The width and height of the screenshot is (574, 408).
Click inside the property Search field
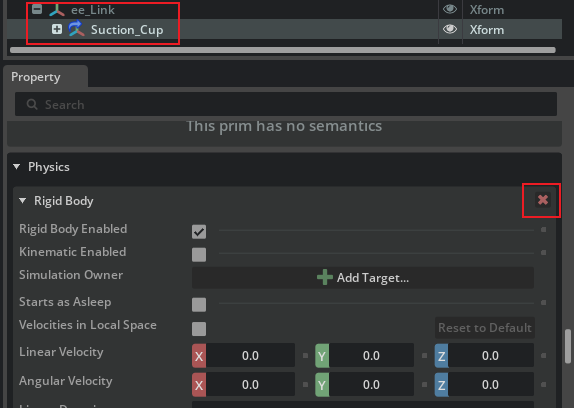tap(286, 104)
